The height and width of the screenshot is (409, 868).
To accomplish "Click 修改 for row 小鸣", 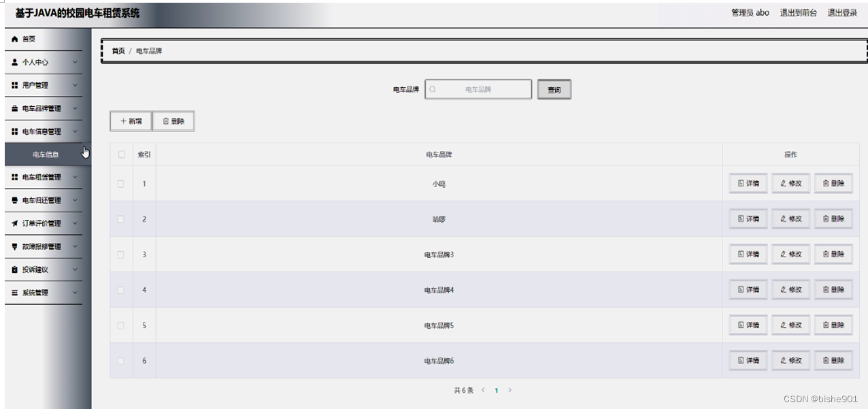I will (x=791, y=183).
